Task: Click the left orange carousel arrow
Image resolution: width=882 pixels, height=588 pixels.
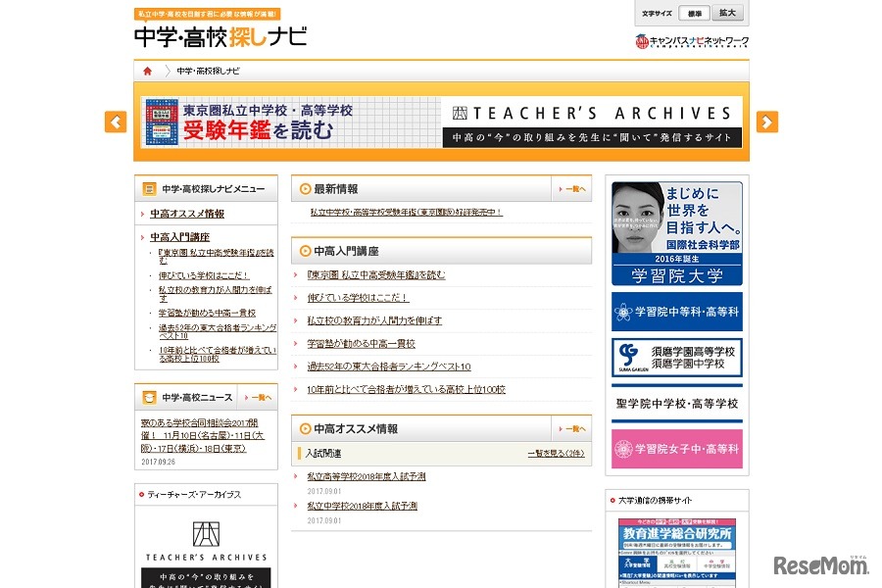Action: pyautogui.click(x=114, y=122)
